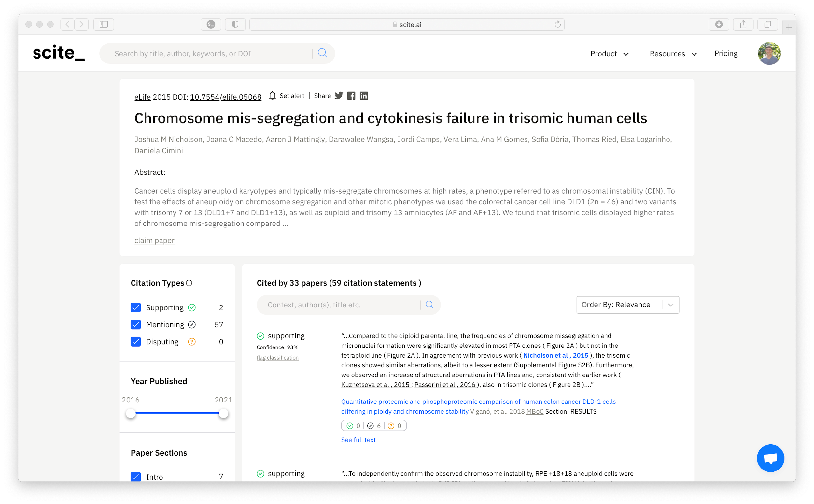This screenshot has height=504, width=814.
Task: Reload the page with refresh icon
Action: (557, 24)
